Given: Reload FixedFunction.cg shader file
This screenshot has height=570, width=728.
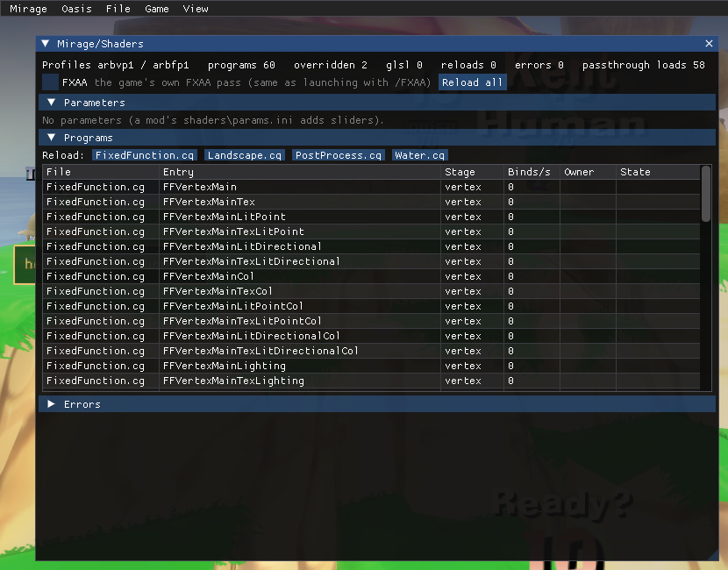Looking at the screenshot, I should [145, 155].
